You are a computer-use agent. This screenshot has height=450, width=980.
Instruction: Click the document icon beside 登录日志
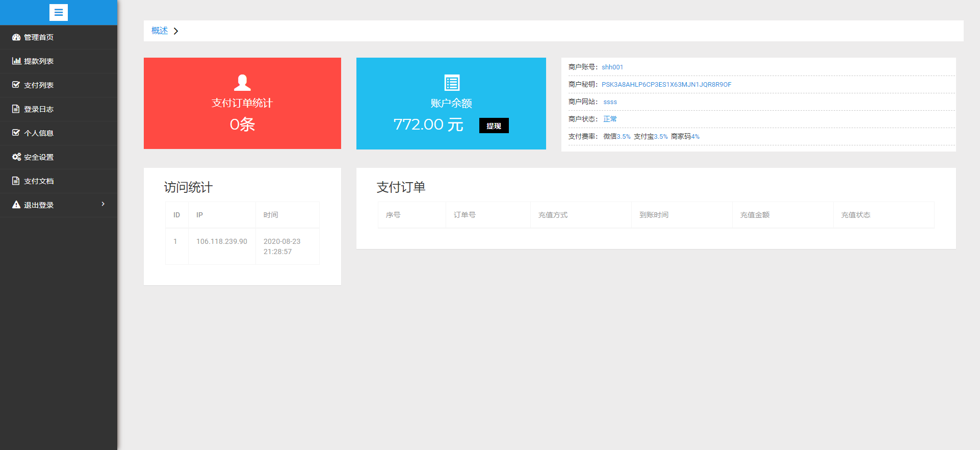point(16,109)
